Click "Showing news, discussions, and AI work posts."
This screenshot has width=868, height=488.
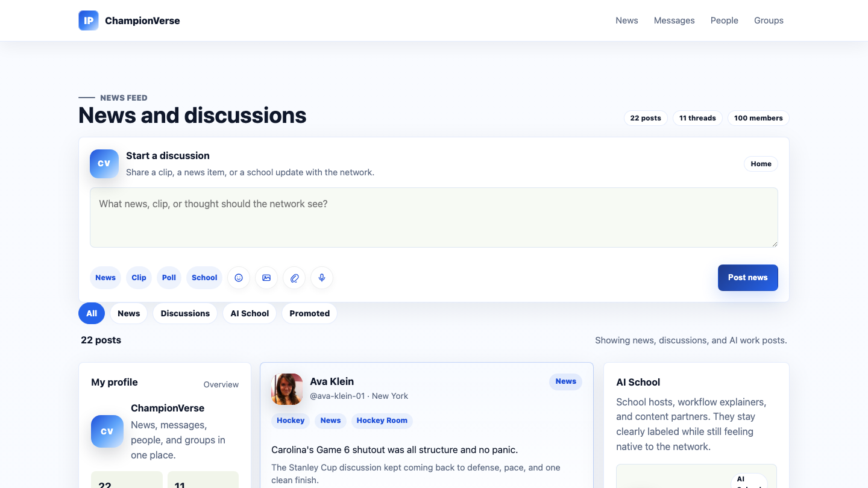691,340
